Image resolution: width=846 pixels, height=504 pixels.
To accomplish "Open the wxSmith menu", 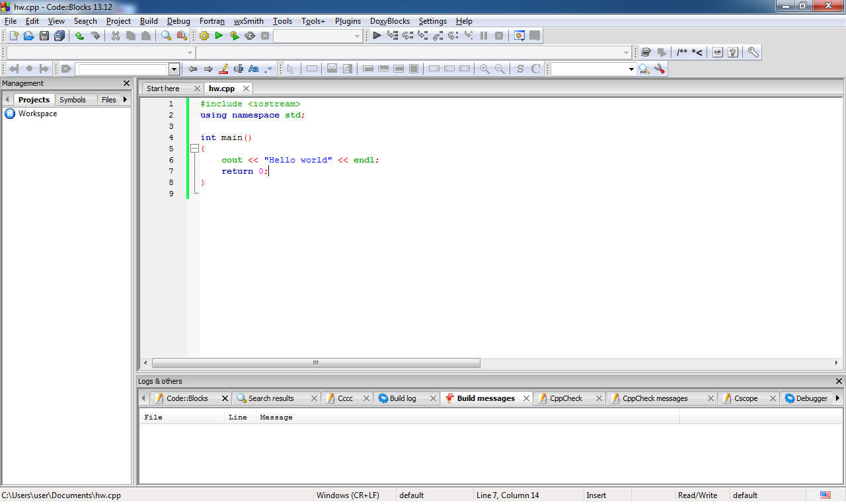I will [x=249, y=21].
